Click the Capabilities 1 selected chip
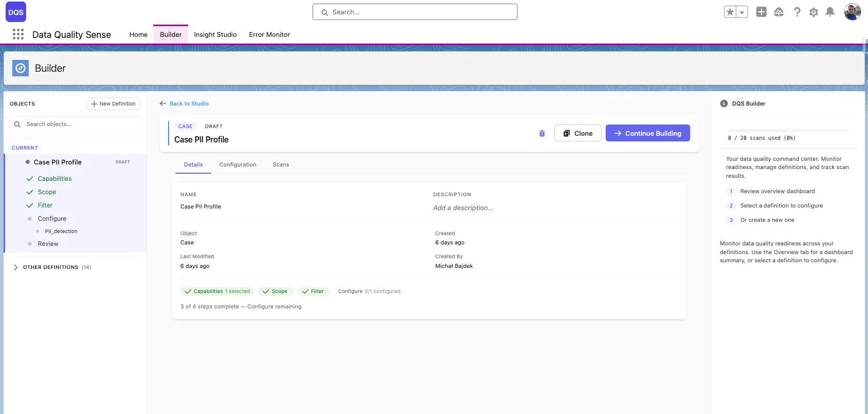Viewport: 868px width, 414px height. (217, 292)
